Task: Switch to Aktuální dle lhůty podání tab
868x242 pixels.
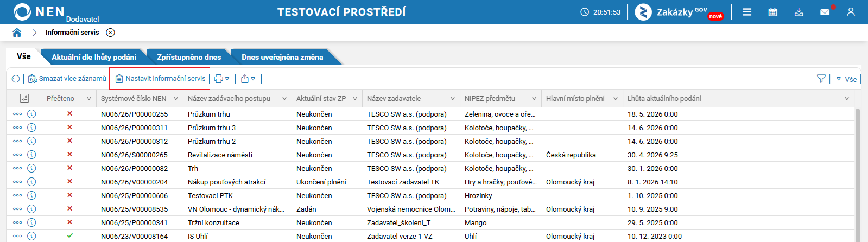Action: (94, 57)
